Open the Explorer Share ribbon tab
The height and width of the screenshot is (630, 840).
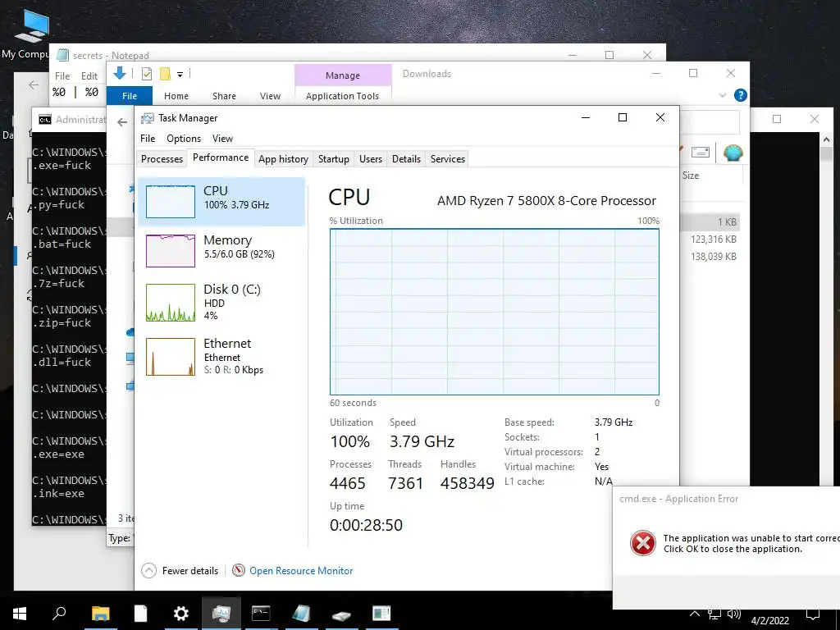(224, 96)
